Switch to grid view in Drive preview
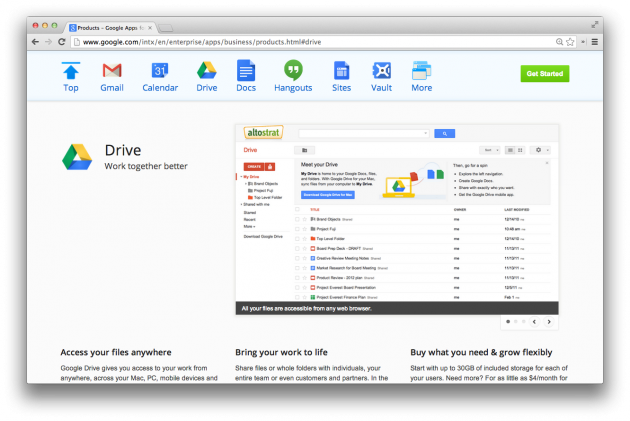This screenshot has height=421, width=630. pos(520,150)
